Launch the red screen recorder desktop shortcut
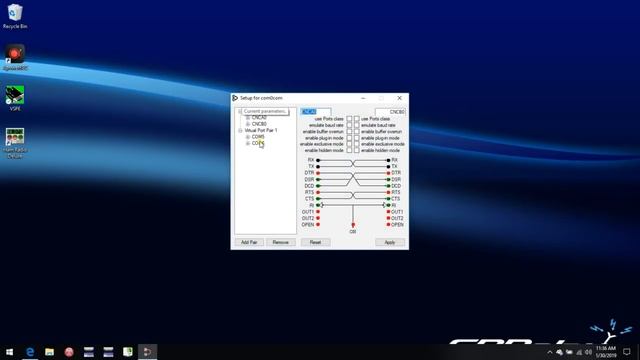 coord(15,58)
